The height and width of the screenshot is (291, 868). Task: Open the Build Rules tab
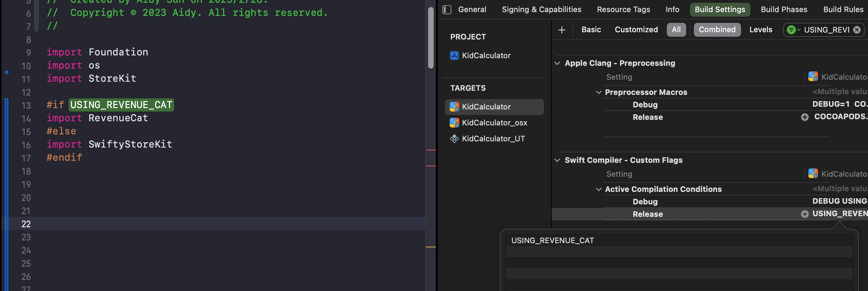(x=843, y=10)
